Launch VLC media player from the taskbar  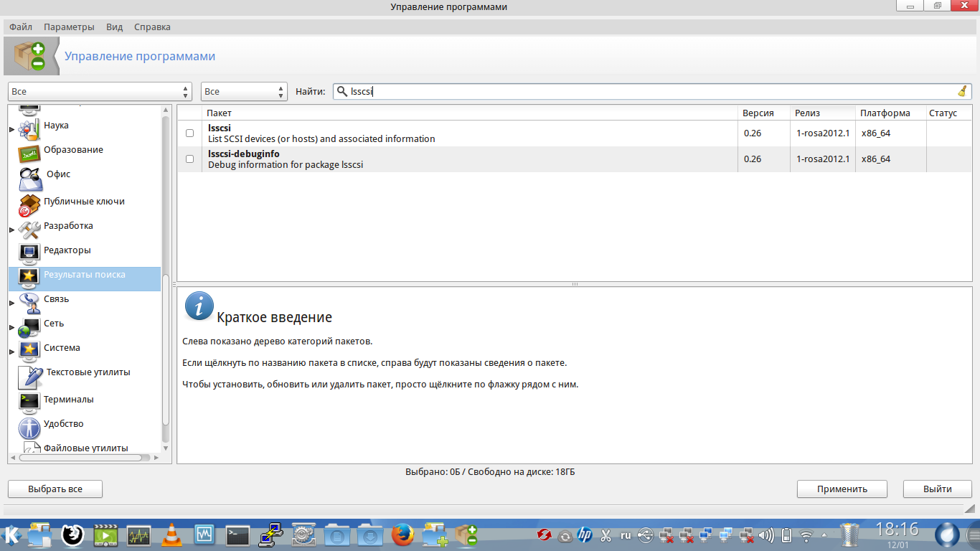click(x=171, y=534)
